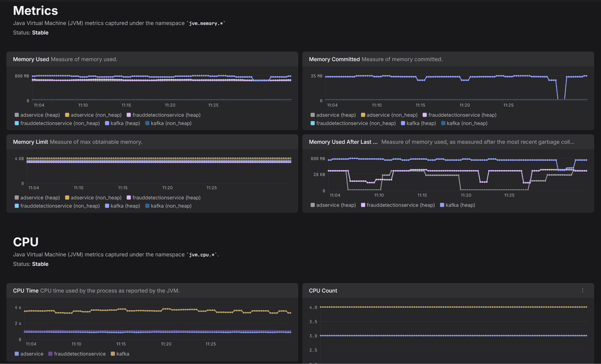Toggle kafka (heap) in Memory Used legend
Screen dimensions: 601x364
pos(122,123)
